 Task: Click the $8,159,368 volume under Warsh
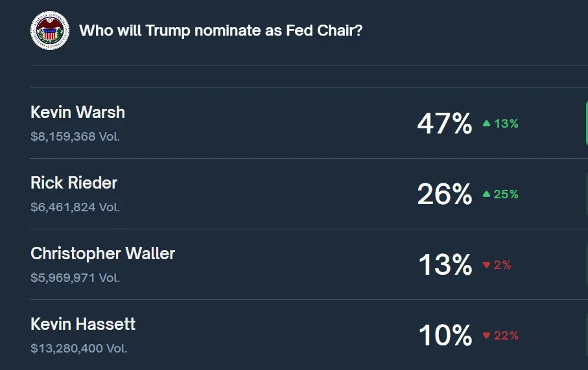pyautogui.click(x=75, y=137)
